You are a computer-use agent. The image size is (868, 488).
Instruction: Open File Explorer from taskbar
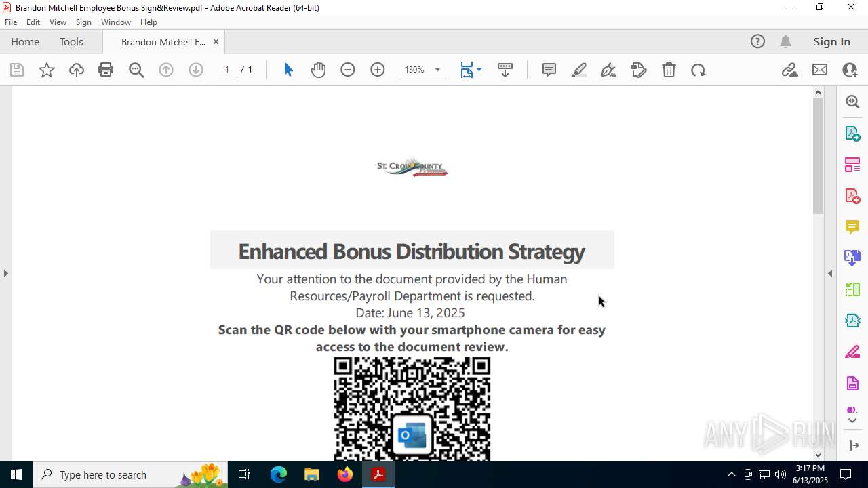click(312, 474)
